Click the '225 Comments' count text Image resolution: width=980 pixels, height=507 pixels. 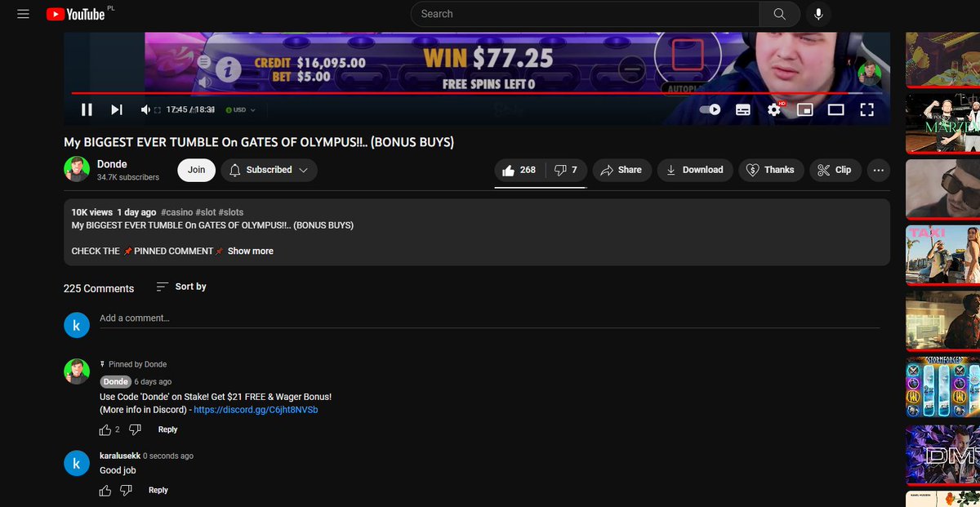(99, 288)
